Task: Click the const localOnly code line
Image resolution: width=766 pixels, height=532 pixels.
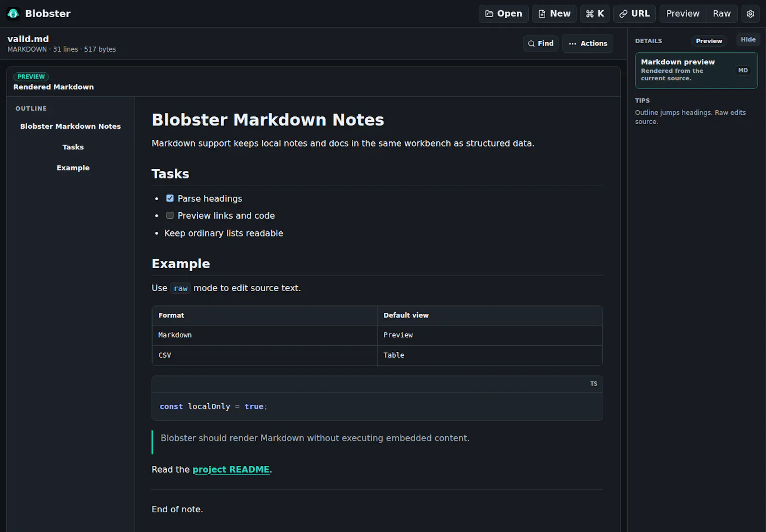Action: coord(214,407)
